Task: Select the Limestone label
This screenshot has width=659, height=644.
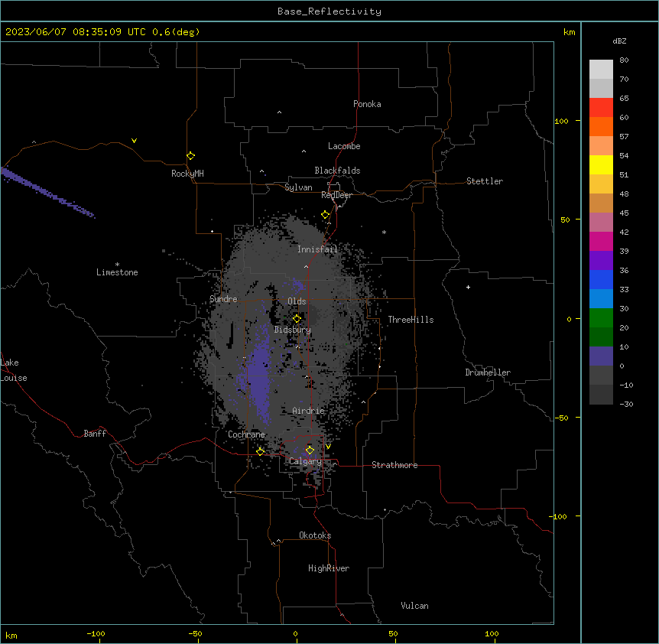Action: coord(117,272)
